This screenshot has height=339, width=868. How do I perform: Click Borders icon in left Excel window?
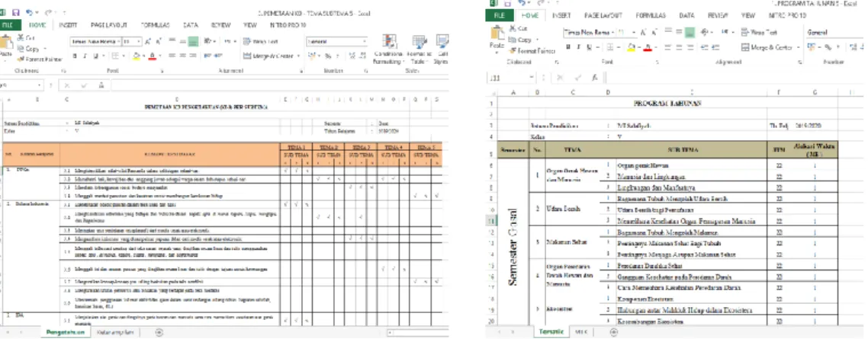click(114, 56)
